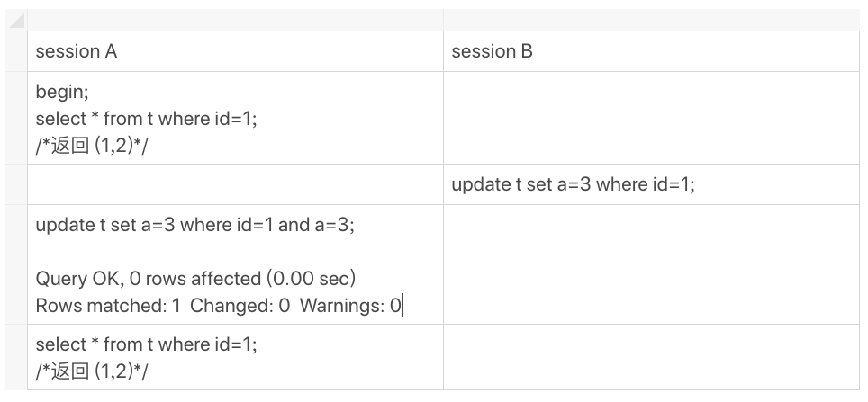Click the cell starting with 'begin;'
Image resolution: width=868 pixels, height=402 pixels.
pos(235,118)
